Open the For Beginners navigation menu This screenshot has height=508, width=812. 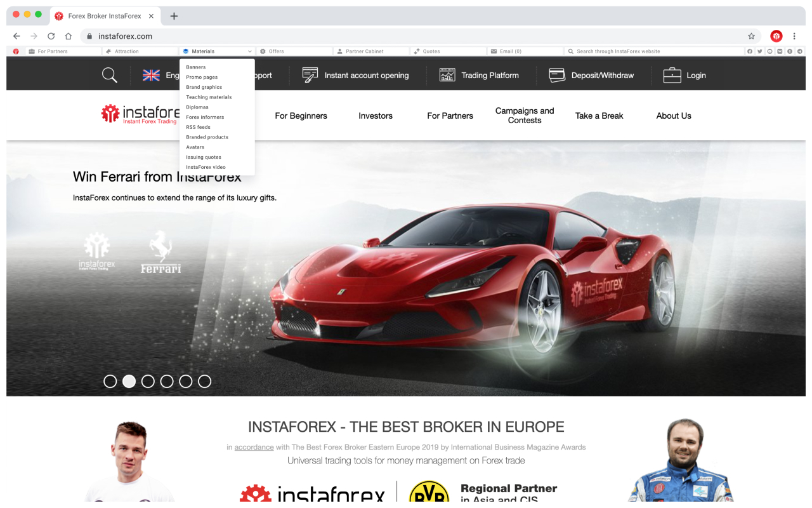pyautogui.click(x=301, y=116)
